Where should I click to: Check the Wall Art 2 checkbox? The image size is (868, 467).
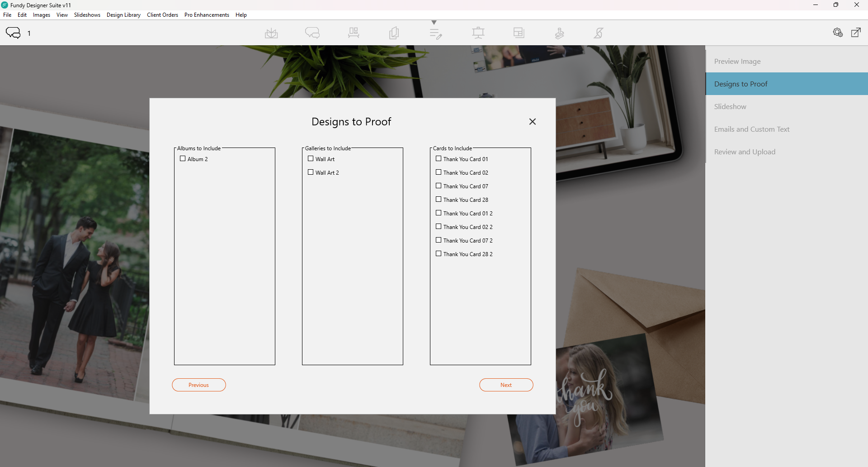pos(311,172)
